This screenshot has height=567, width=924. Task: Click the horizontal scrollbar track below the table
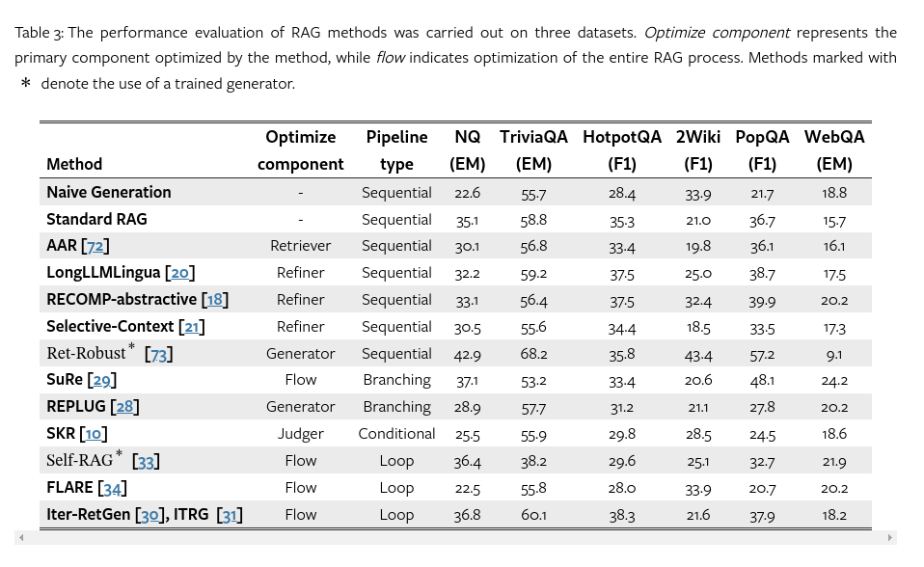(x=453, y=537)
